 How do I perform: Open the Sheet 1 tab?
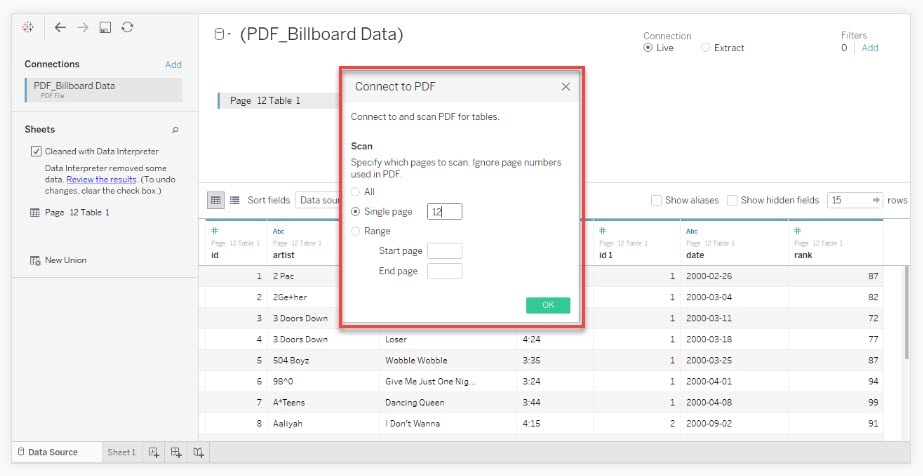[121, 453]
